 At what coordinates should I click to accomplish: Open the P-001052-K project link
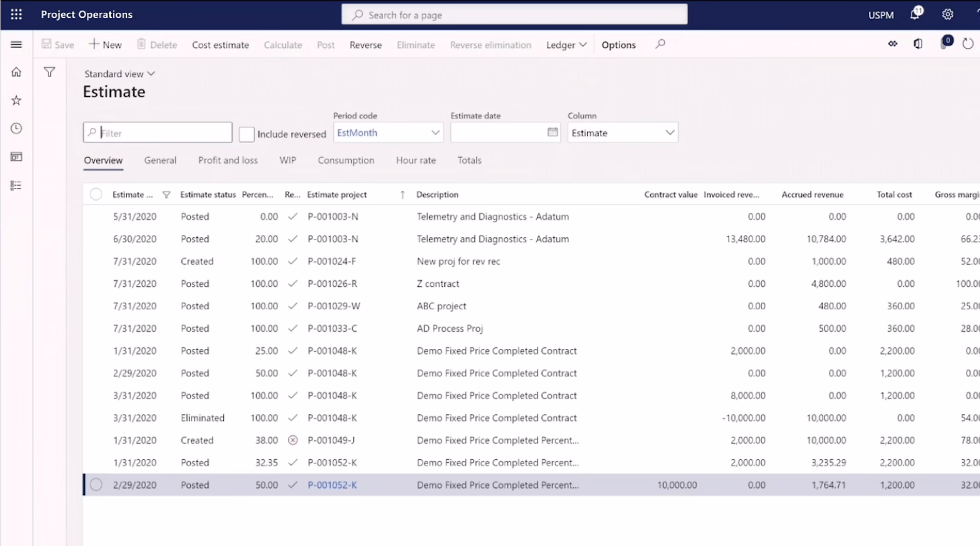pos(332,485)
